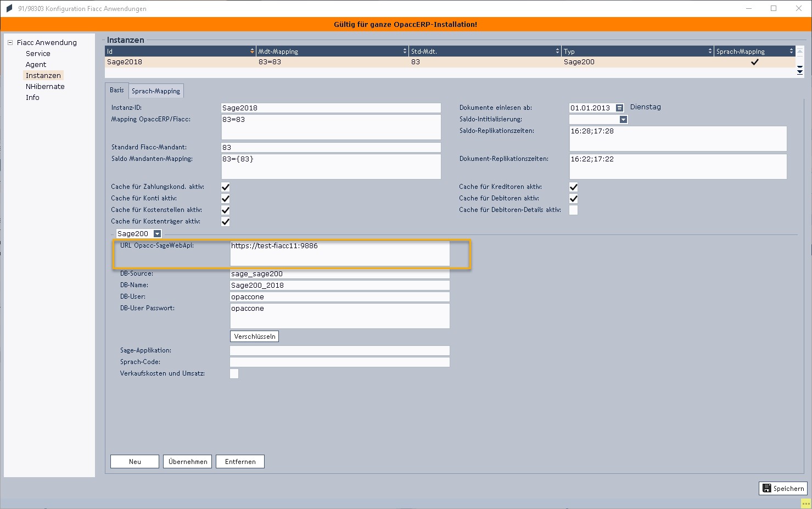Open the calendar picker next to 01.01.2013

pos(619,108)
